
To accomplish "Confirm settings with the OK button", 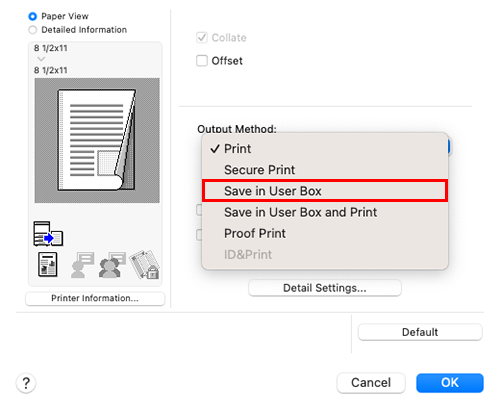I will coord(450,383).
